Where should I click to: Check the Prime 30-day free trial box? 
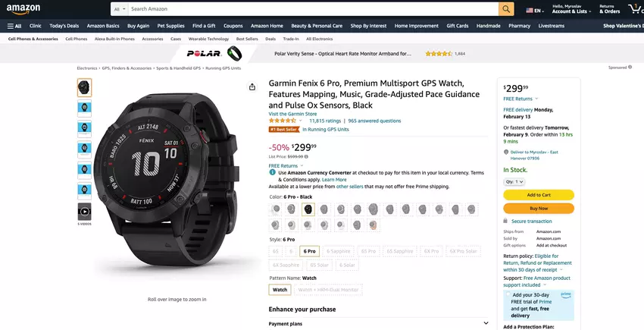tap(508, 295)
